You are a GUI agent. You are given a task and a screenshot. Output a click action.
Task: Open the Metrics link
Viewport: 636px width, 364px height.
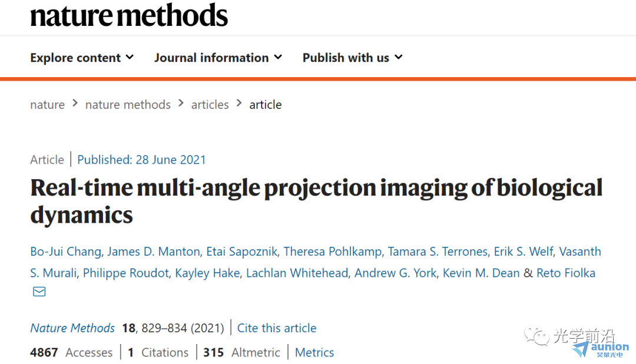(x=314, y=352)
